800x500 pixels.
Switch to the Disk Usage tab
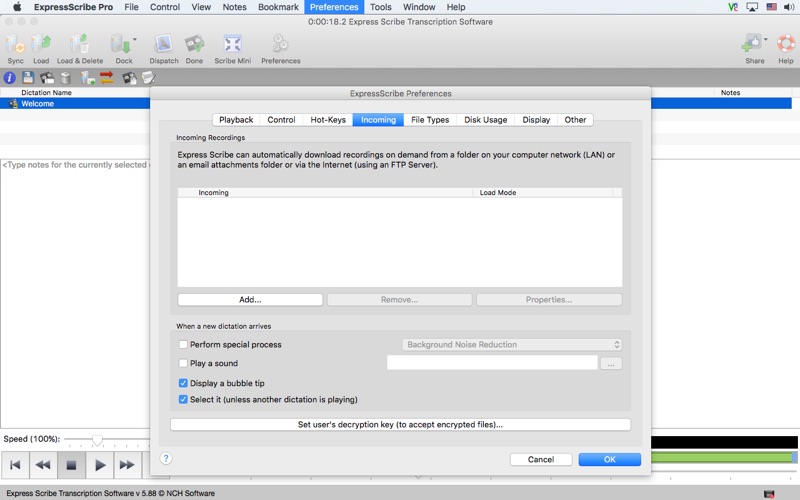pyautogui.click(x=486, y=120)
